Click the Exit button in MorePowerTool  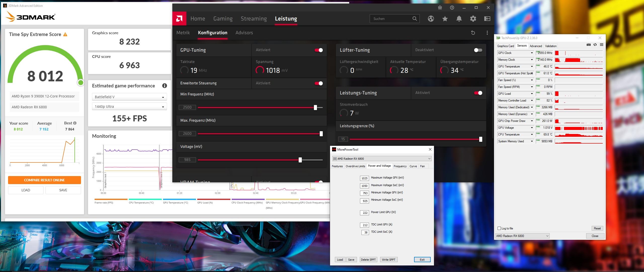pyautogui.click(x=422, y=260)
